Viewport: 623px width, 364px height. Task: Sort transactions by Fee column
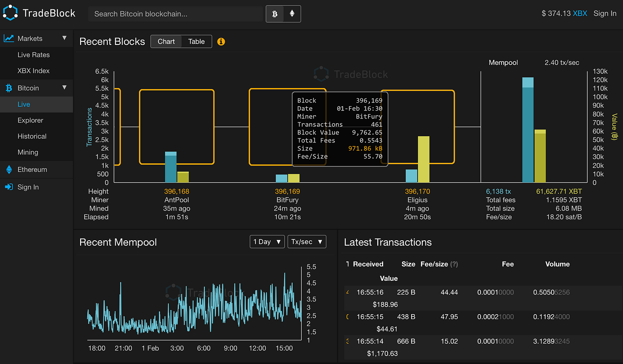(x=508, y=264)
